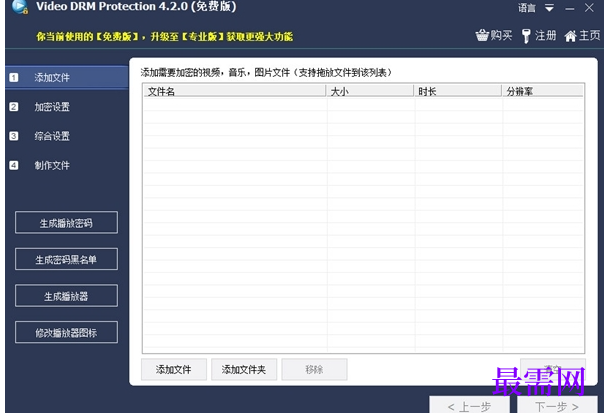
Task: Click the 语言 language label
Action: tap(527, 8)
